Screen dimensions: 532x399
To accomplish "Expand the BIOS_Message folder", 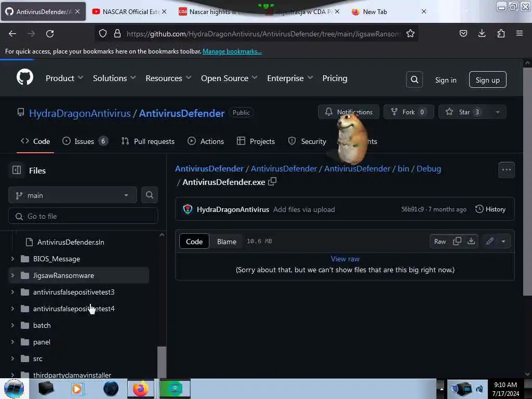I will pos(12,259).
